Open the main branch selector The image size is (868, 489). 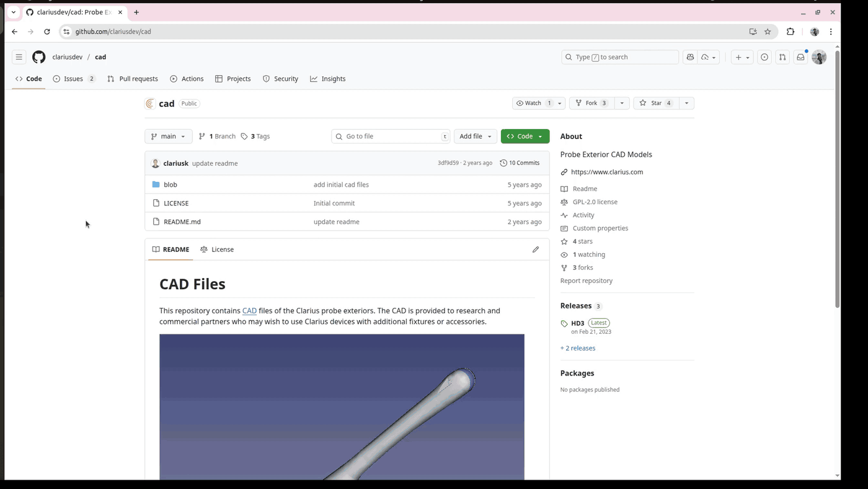point(168,137)
